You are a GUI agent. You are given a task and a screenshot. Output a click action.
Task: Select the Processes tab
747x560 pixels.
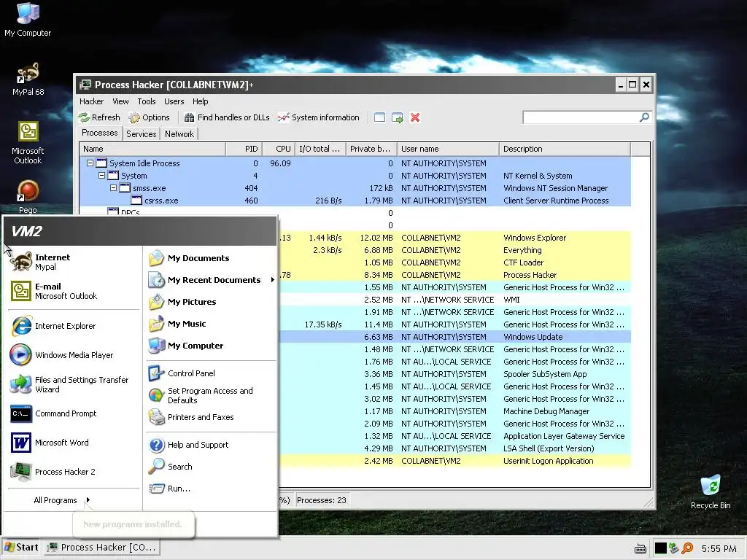[x=99, y=133]
